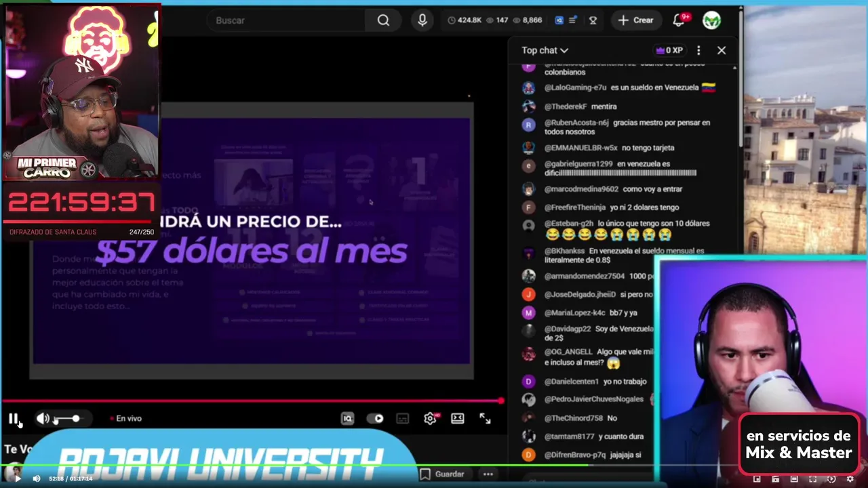Click the 52:18 / 01:17:14 timestamp
The height and width of the screenshot is (488, 868).
(71, 479)
